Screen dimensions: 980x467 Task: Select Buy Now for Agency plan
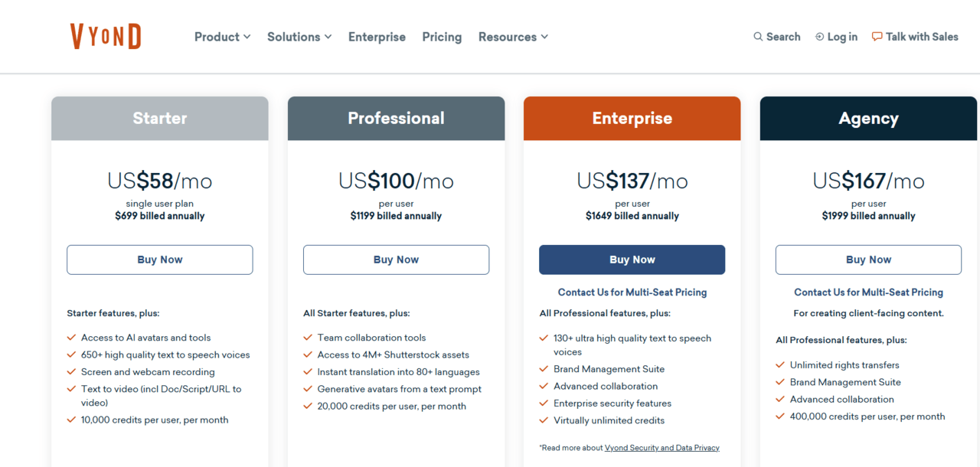point(868,260)
